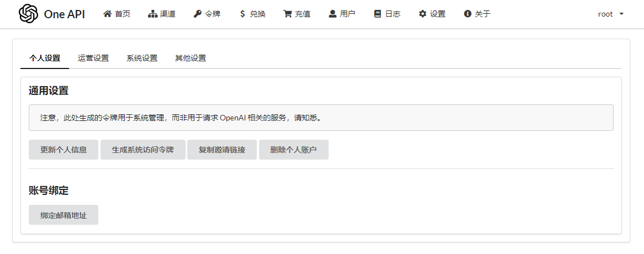Open 兑换 navigation item

point(252,14)
